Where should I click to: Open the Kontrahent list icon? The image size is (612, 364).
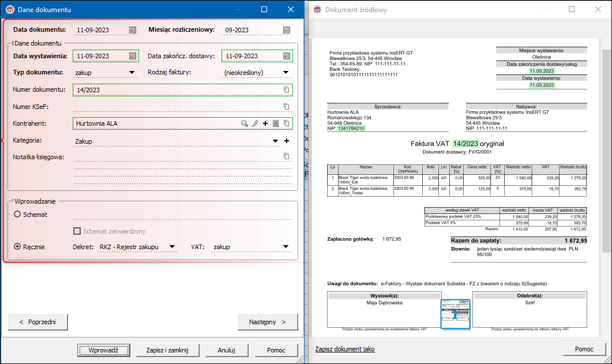276,123
